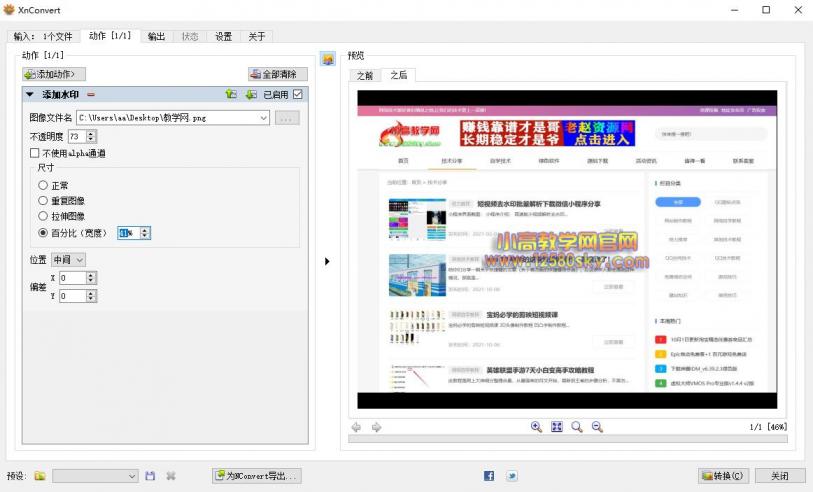Select the 重复图像 radio button

(x=43, y=200)
